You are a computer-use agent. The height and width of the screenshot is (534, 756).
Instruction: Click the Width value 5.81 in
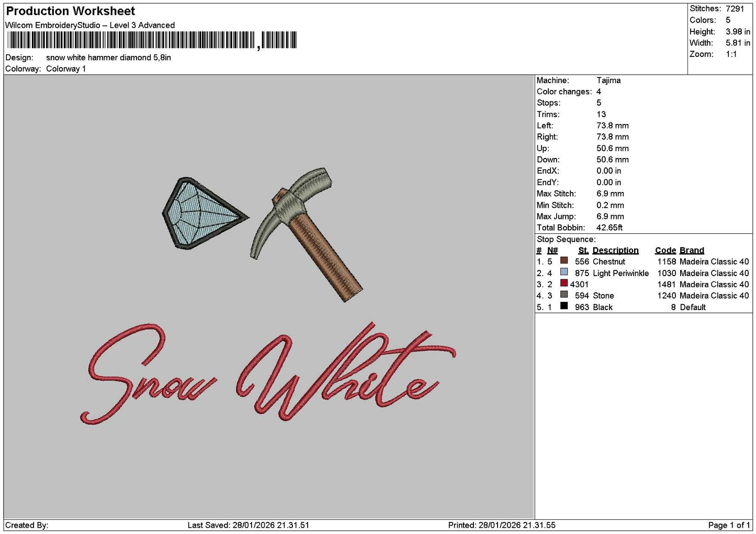point(738,43)
